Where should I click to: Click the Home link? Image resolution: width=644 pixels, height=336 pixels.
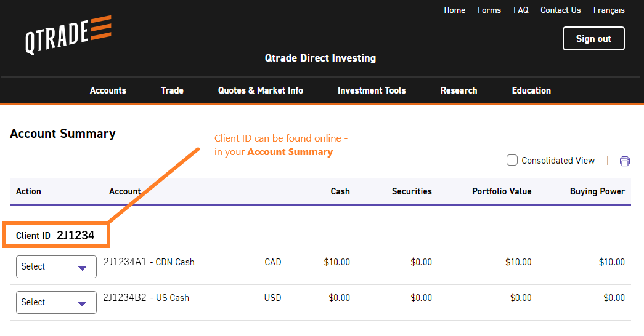[454, 10]
